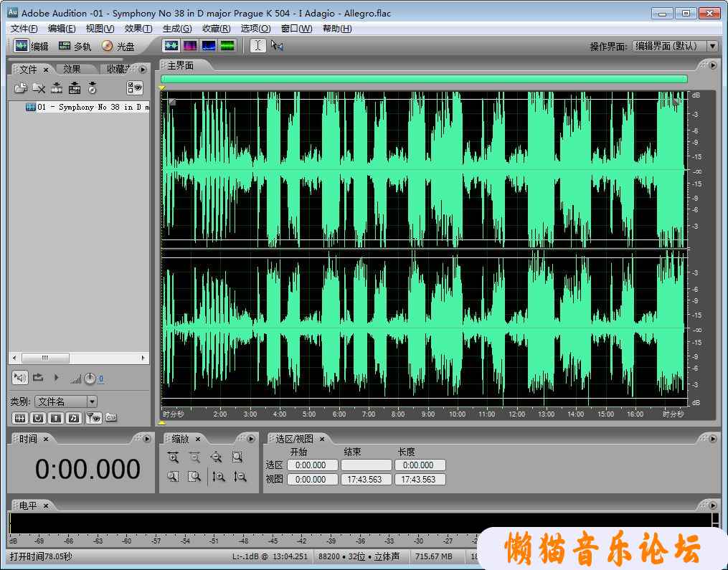Toggle loop play preview button
This screenshot has width=728, height=570.
point(38,378)
